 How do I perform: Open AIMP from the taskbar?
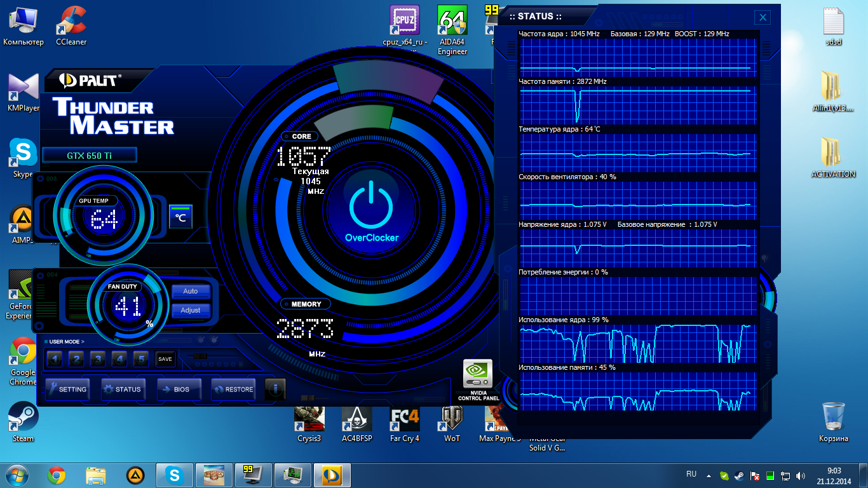135,475
